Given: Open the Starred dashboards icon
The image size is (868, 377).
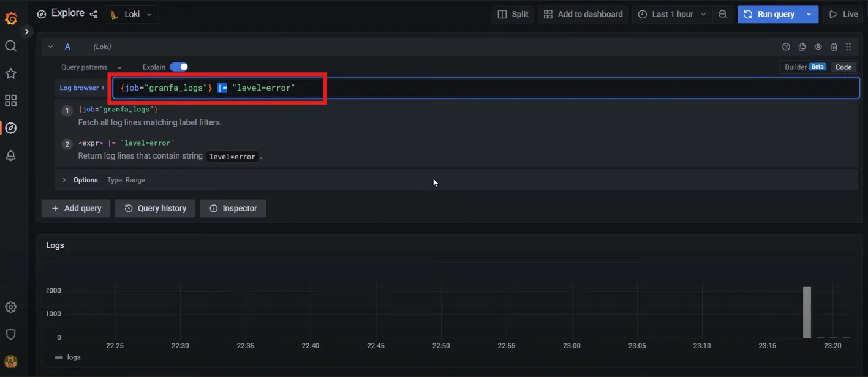Looking at the screenshot, I should 10,73.
